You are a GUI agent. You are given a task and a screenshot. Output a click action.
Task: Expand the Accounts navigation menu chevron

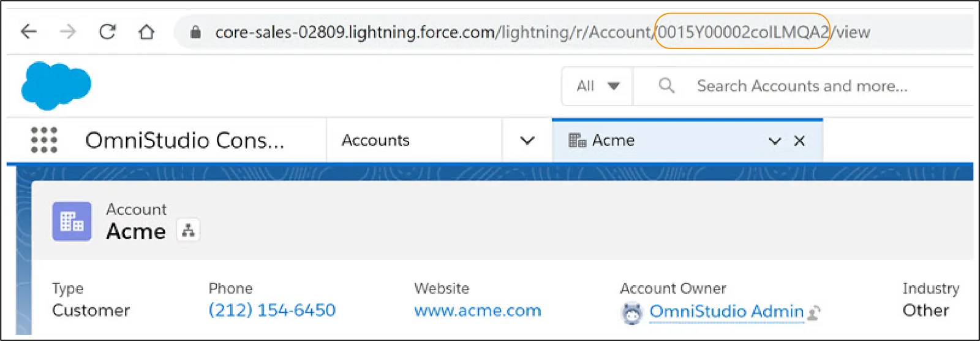coord(527,140)
